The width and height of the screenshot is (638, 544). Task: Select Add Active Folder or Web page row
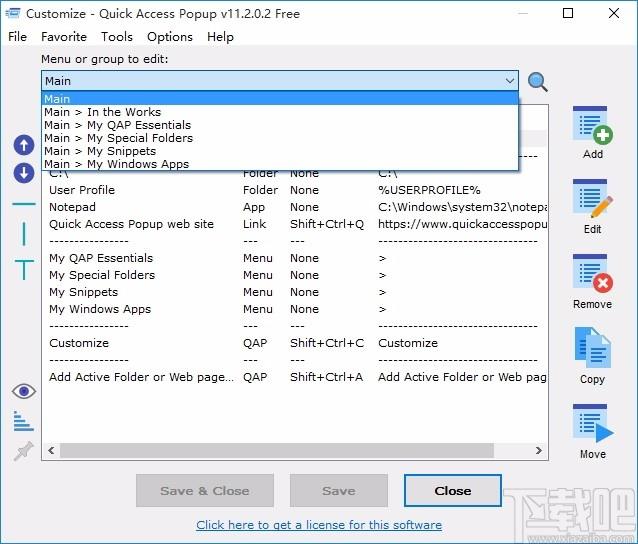pos(295,377)
